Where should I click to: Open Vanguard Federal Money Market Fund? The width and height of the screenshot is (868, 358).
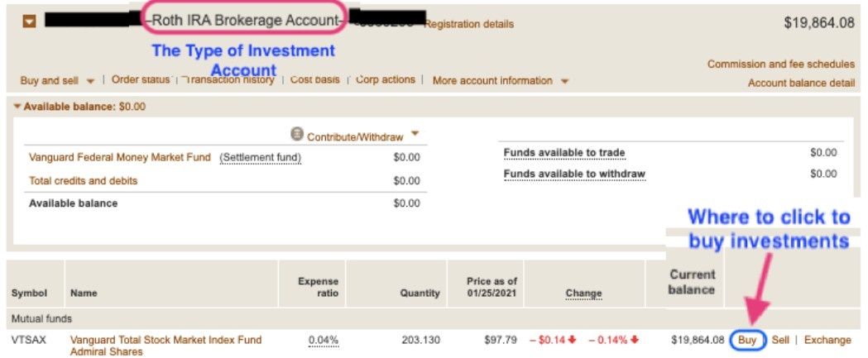coord(120,157)
